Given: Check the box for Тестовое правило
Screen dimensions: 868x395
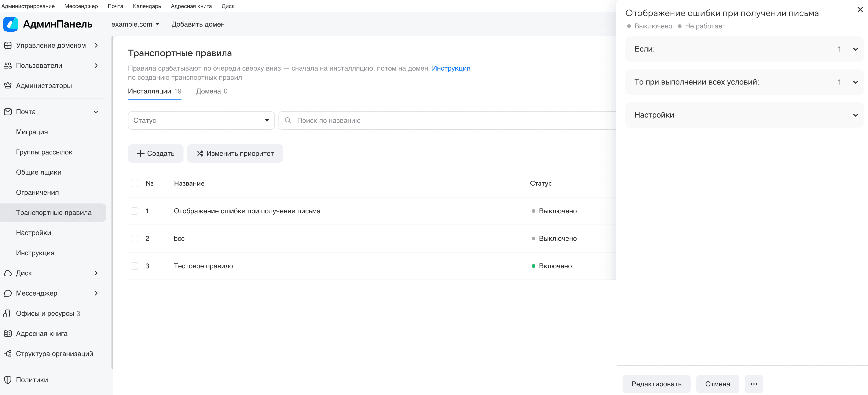Looking at the screenshot, I should pyautogui.click(x=134, y=266).
